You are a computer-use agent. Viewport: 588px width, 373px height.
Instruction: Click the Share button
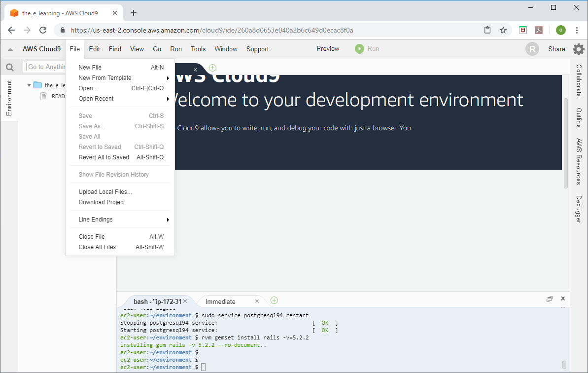click(556, 49)
